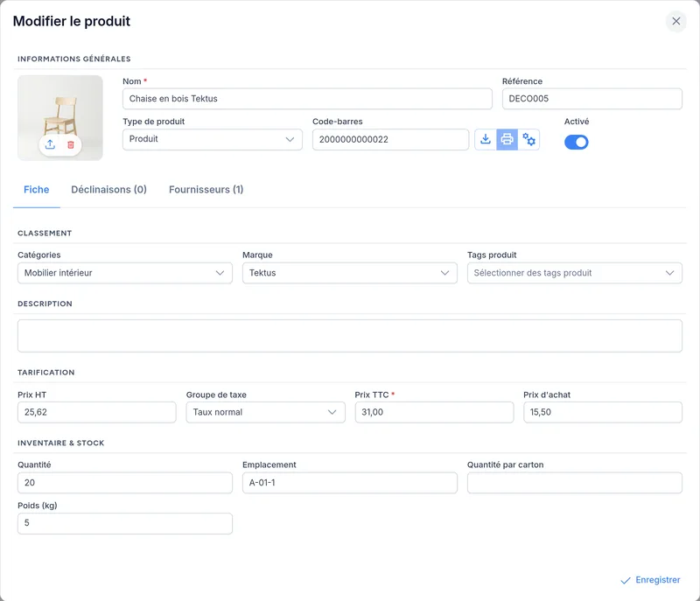
Task: Upload a new product image
Action: point(50,144)
